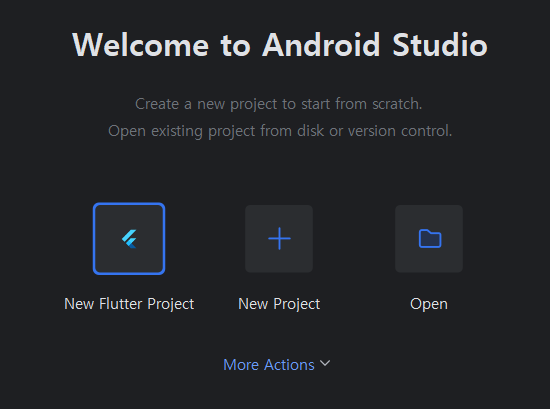Click the "Open existing project from disk" line

point(280,131)
